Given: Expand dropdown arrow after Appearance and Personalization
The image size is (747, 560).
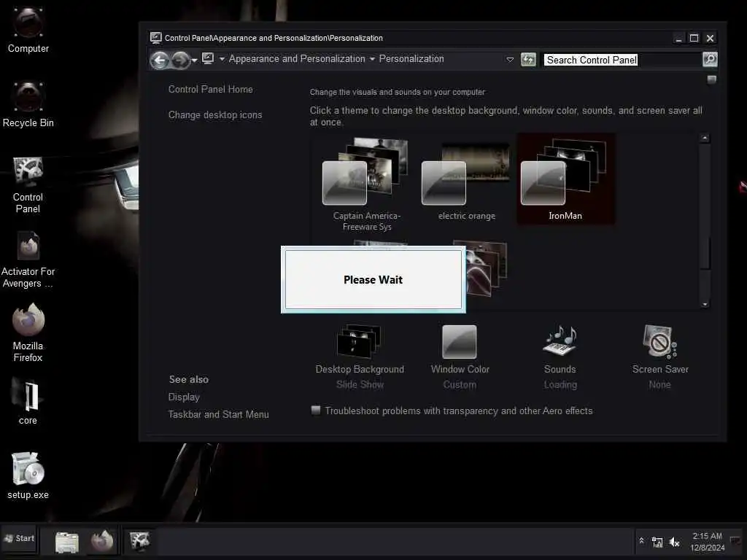Looking at the screenshot, I should [x=372, y=59].
